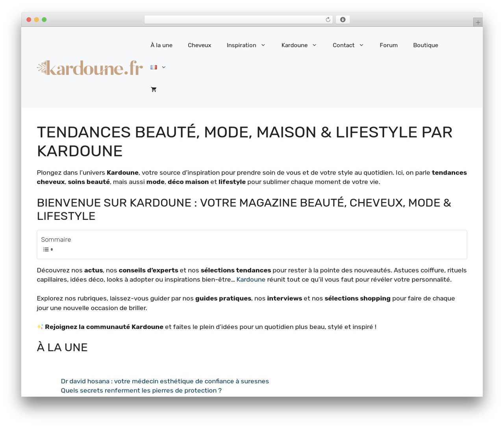Expand the Contact menu chevron
Screen dimensions: 504x427
coord(361,45)
